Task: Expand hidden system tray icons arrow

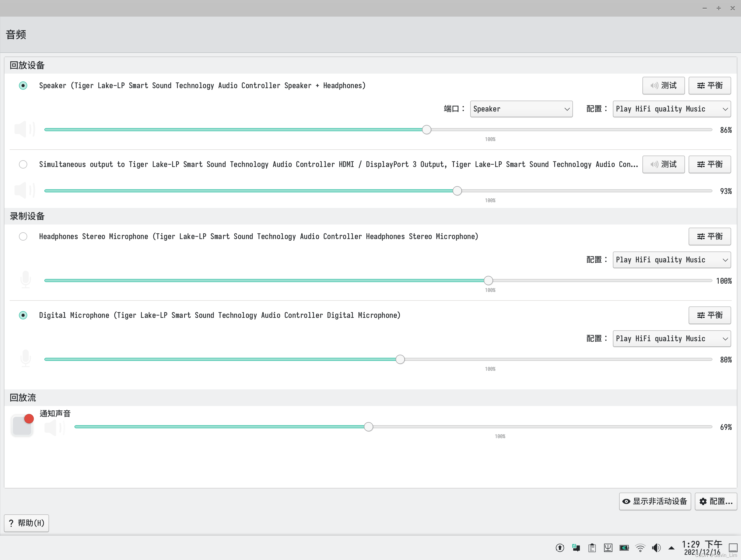Action: click(x=671, y=548)
